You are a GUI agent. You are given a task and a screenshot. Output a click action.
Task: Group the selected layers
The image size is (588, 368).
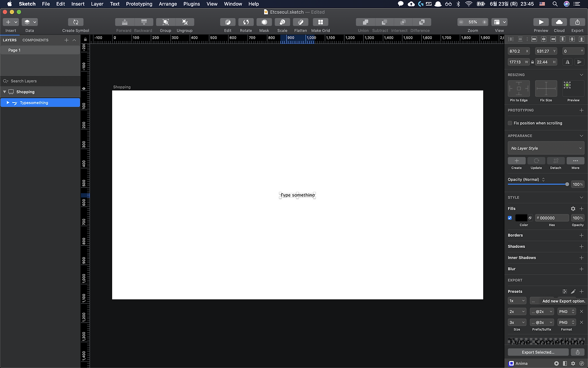pos(165,22)
